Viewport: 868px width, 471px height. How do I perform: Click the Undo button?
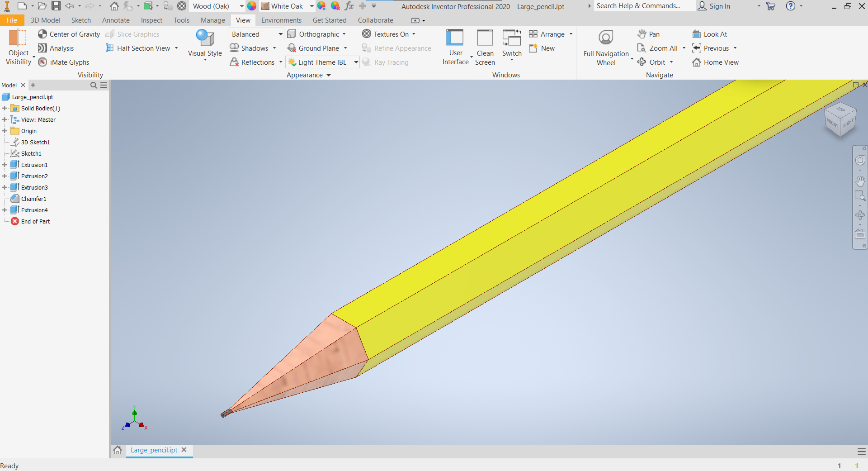coord(70,6)
